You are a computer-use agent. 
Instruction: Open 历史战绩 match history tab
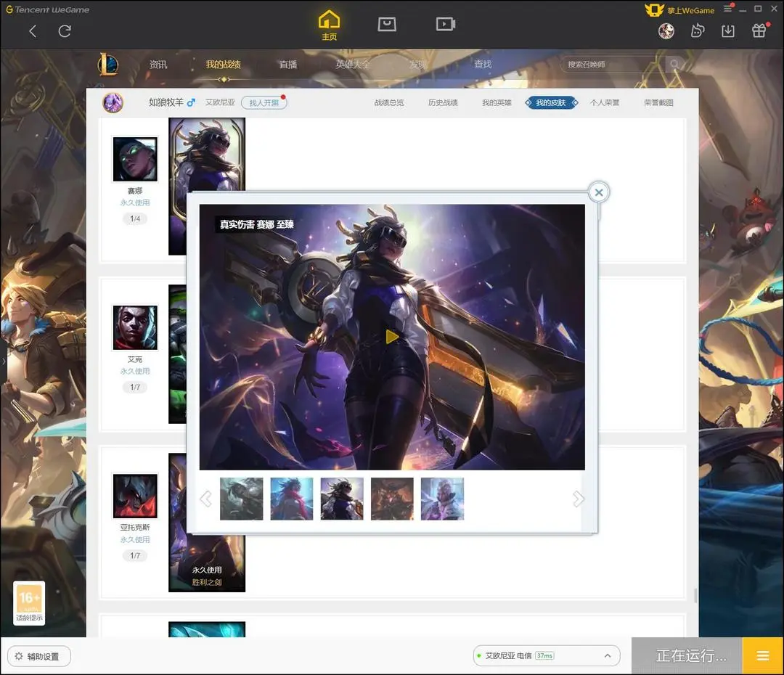443,102
